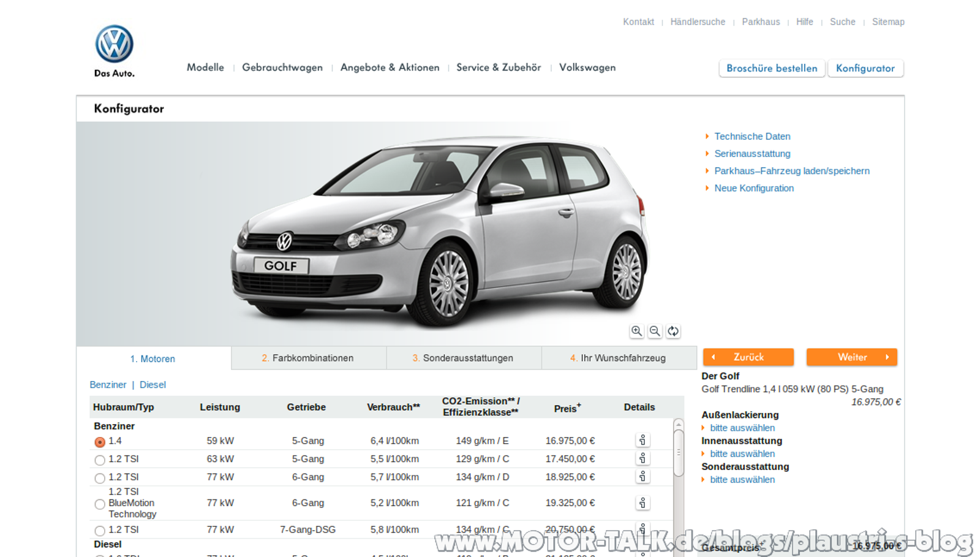Click the Golf car preview image
980x557 pixels.
440,233
